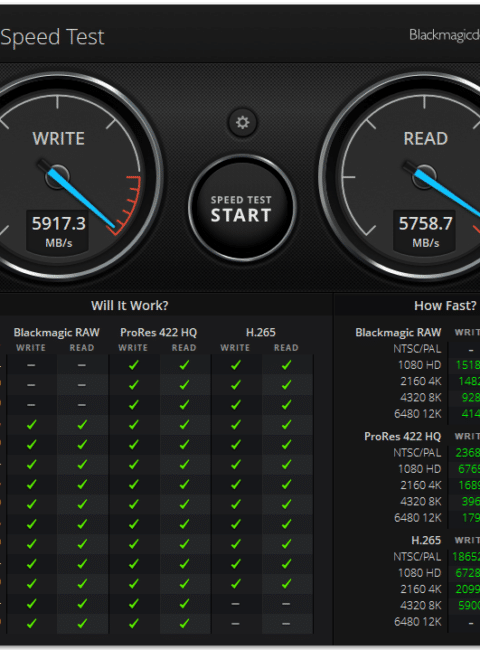This screenshot has width=480, height=650.
Task: Click the SPEED TEST START button
Action: click(x=242, y=208)
